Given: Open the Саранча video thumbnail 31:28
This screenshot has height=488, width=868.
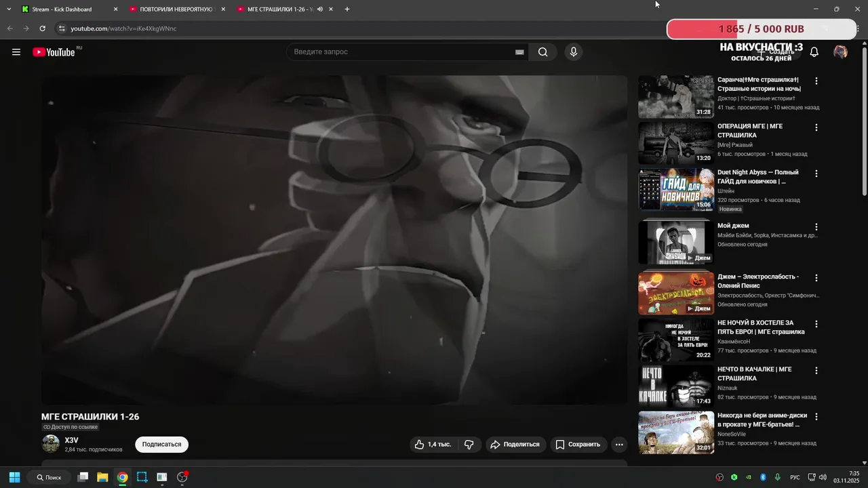Looking at the screenshot, I should tap(676, 97).
